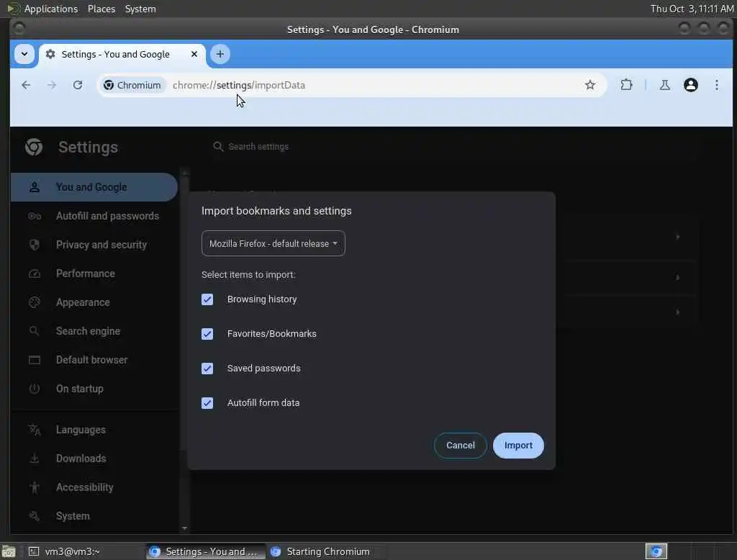Open Privacy and security section
Viewport: 737px width, 560px height.
pos(94,245)
